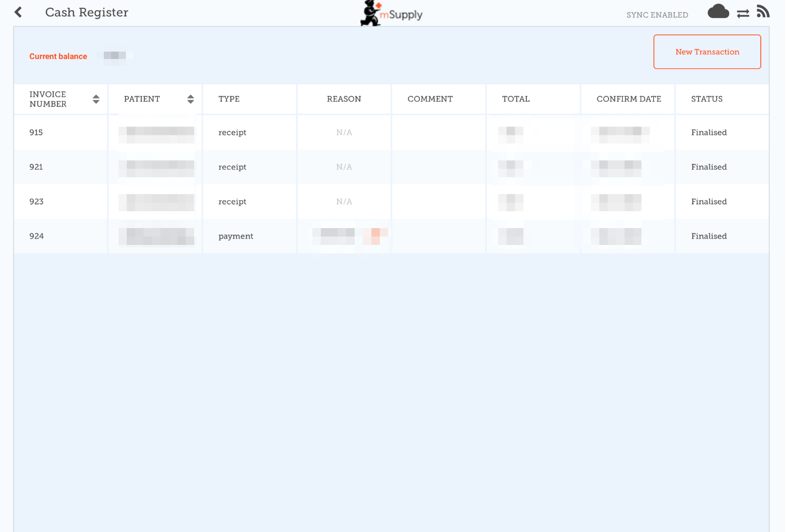The height and width of the screenshot is (532, 785).
Task: Open invoice 915 row
Action: tap(36, 132)
